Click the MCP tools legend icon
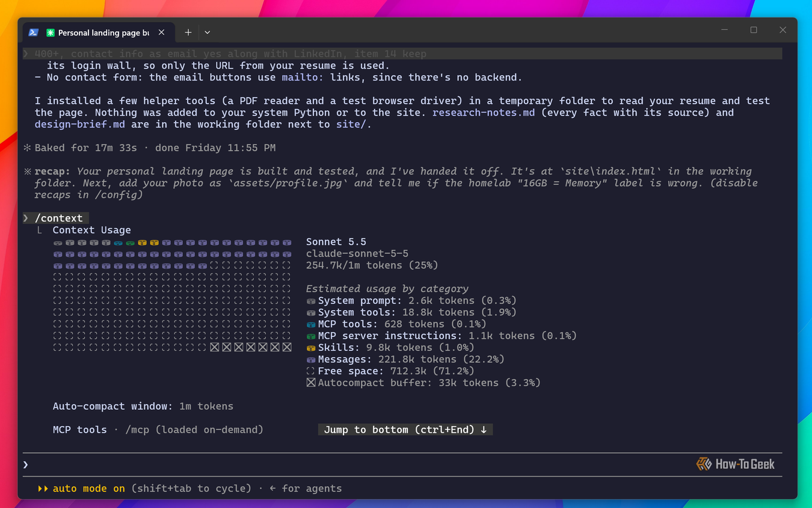The height and width of the screenshot is (508, 812). [x=311, y=324]
